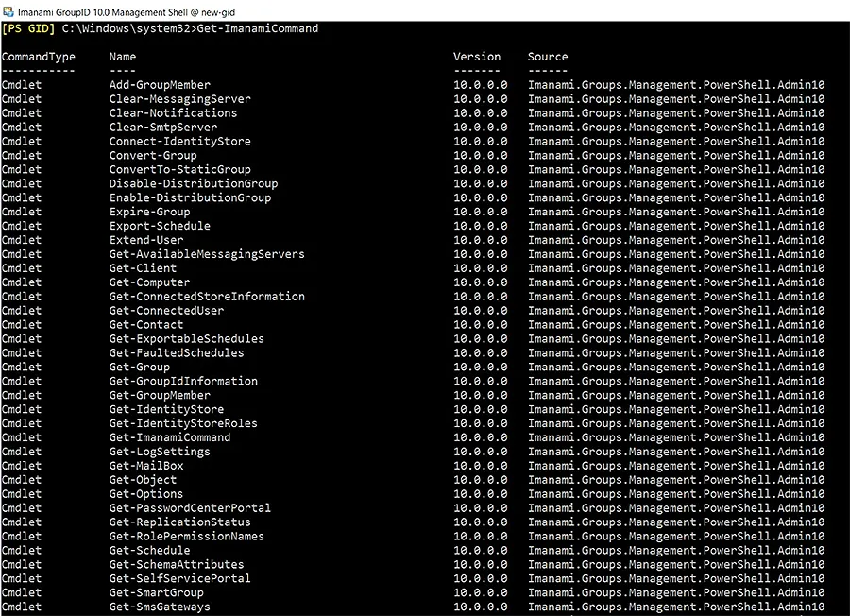Viewport: 850px width, 616px height.
Task: Click the 'Source' column header
Action: 548,57
